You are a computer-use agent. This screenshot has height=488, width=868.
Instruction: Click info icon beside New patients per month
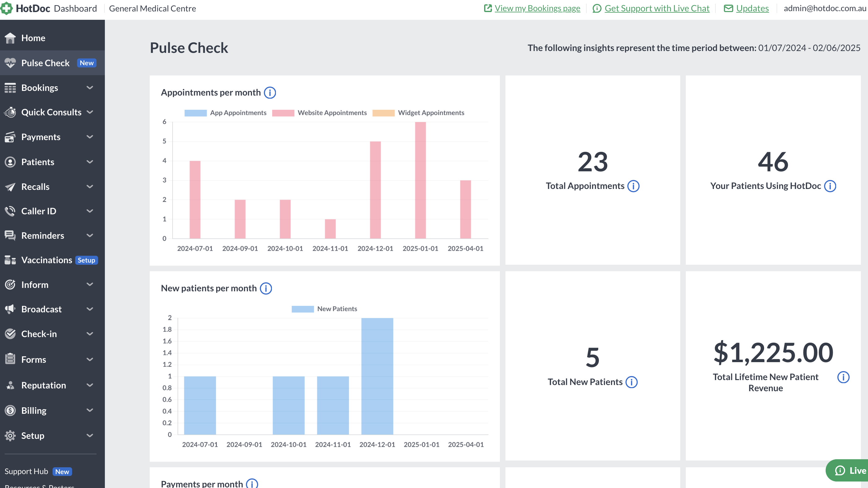pyautogui.click(x=266, y=288)
